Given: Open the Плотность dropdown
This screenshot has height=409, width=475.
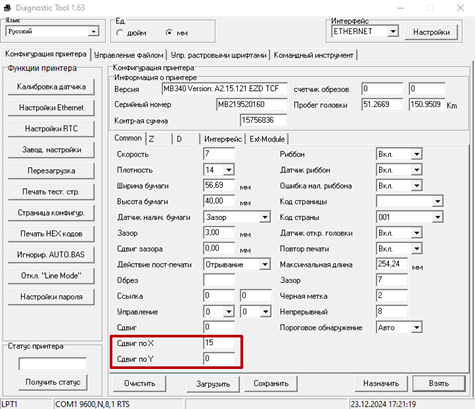Looking at the screenshot, I should pos(229,170).
